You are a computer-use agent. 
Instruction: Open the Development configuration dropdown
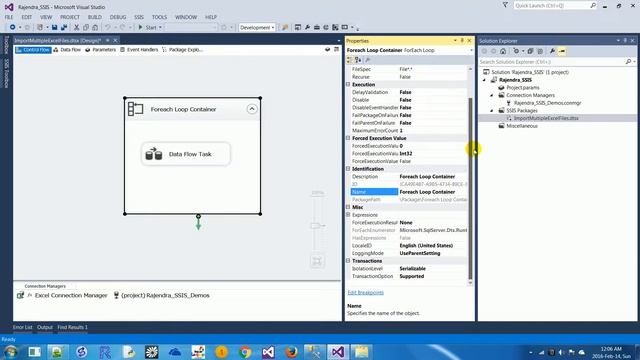click(257, 27)
